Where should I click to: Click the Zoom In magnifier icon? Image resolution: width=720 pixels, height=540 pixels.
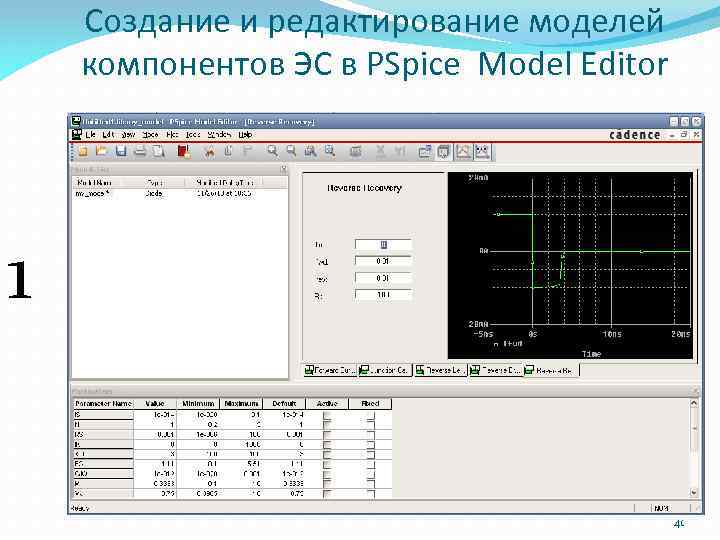pyautogui.click(x=273, y=151)
